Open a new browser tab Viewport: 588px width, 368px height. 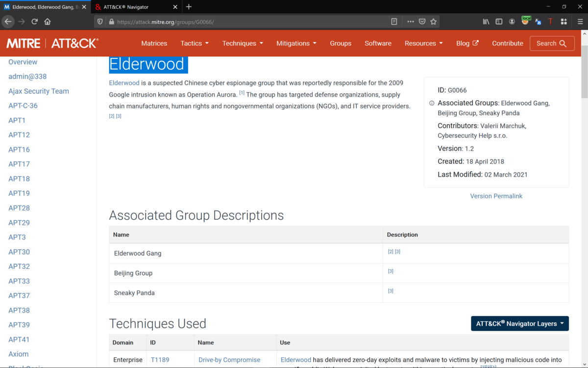189,7
